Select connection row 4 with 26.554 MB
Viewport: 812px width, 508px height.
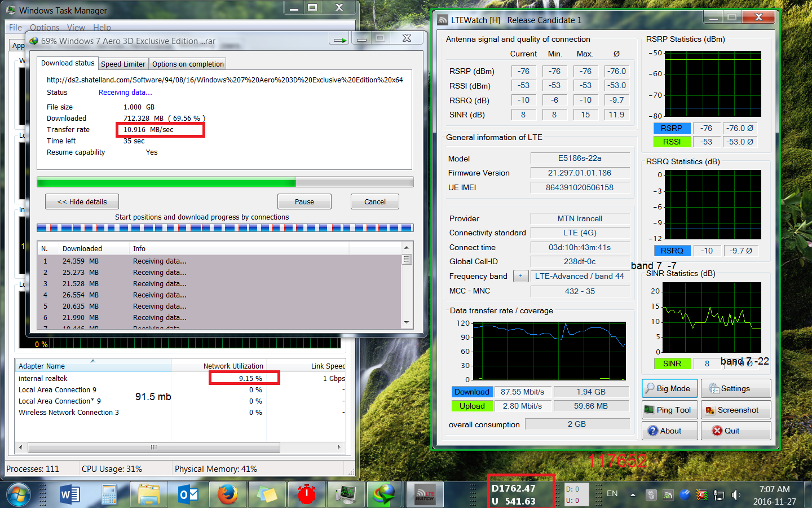219,295
